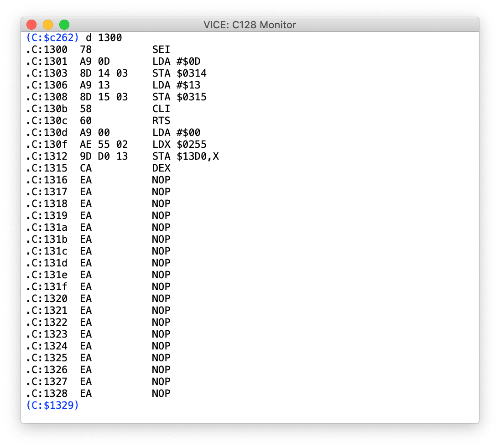Image resolution: width=500 pixels, height=448 pixels.
Task: Click the address .C:1326
Action: click(x=47, y=370)
